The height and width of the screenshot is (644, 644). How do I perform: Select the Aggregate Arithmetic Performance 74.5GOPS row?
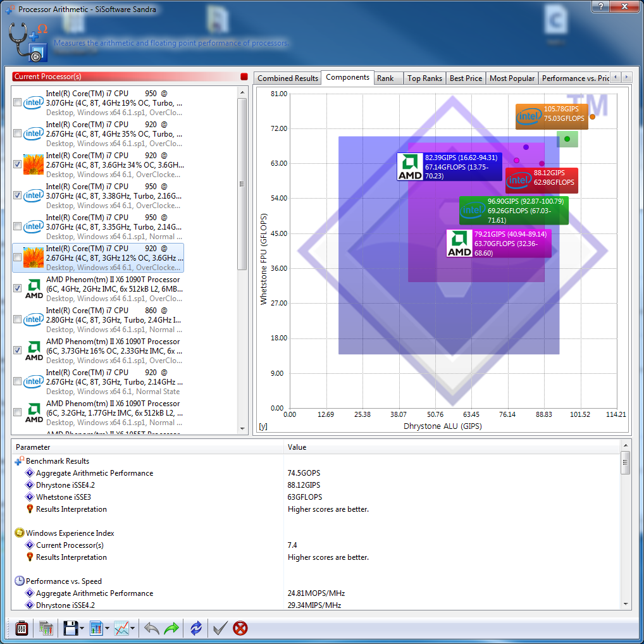(316, 473)
